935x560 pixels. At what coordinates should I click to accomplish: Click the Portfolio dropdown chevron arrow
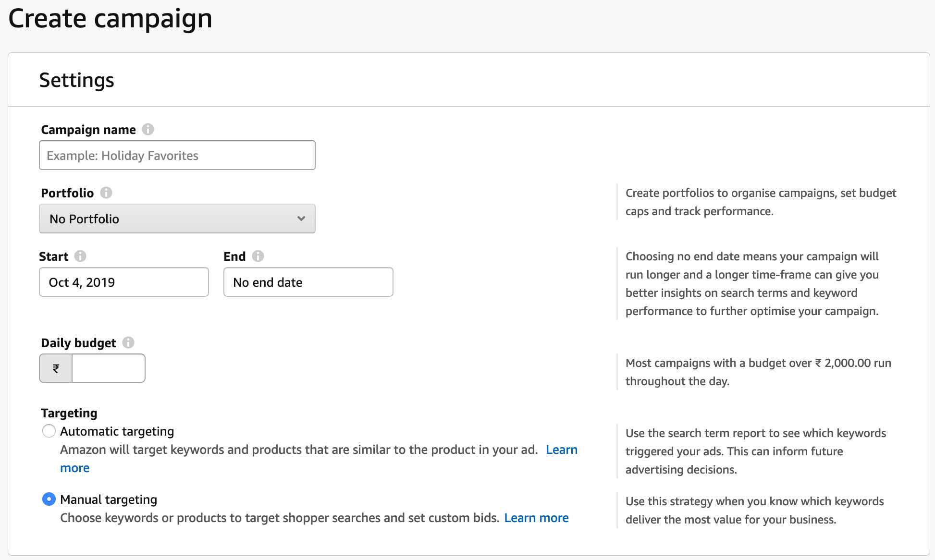301,219
